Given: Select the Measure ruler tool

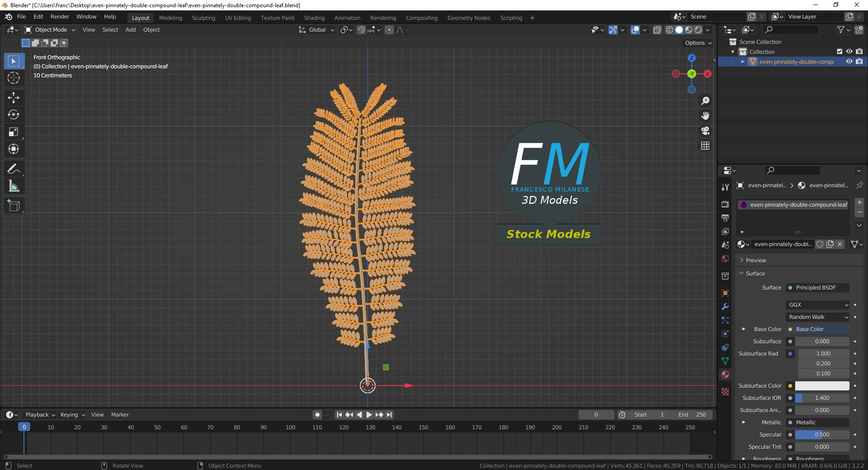Looking at the screenshot, I should (14, 186).
